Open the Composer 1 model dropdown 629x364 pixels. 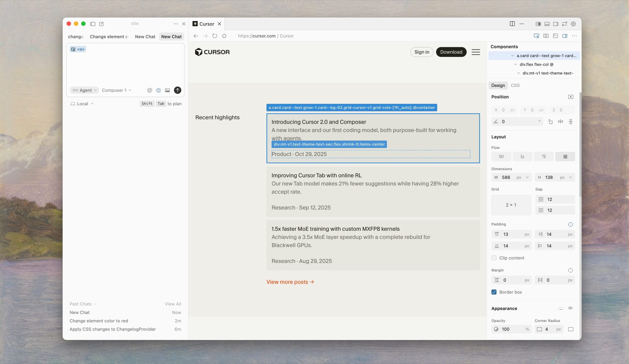[116, 90]
